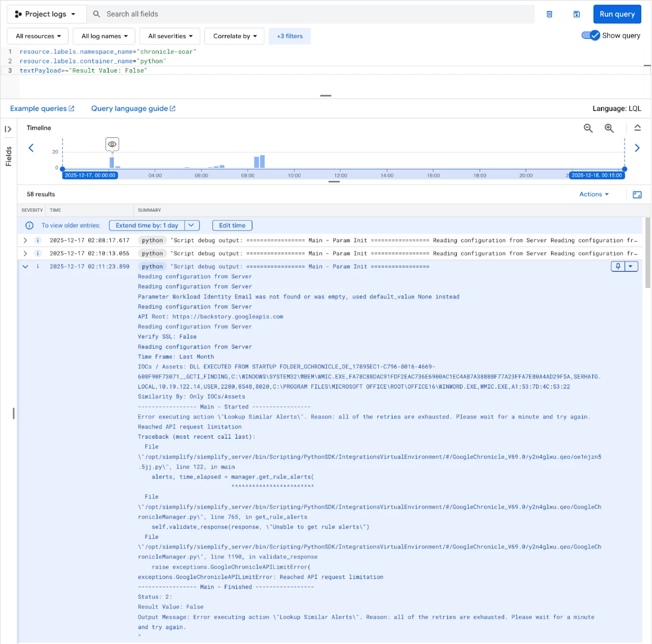Collapse the 02:11:23.890 log entry
The height and width of the screenshot is (644, 652).
[x=26, y=266]
